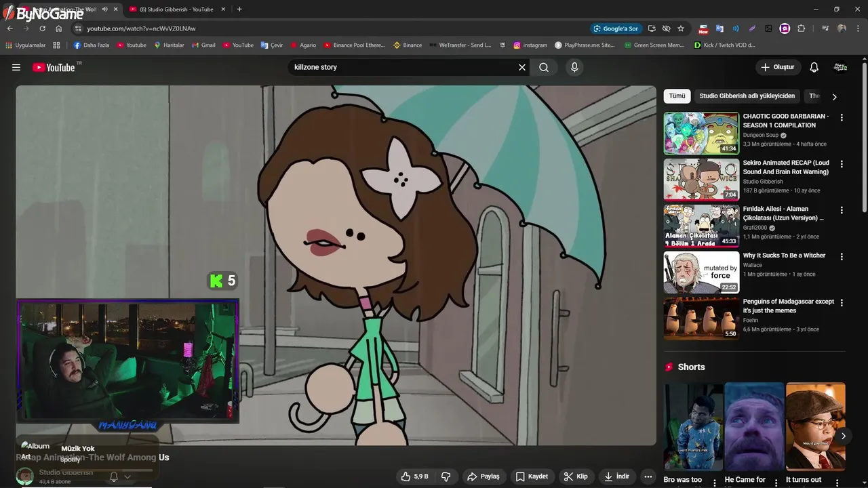Open options menu for Fırıldak Ailesi video
Screen dimensions: 868x488
842,210
